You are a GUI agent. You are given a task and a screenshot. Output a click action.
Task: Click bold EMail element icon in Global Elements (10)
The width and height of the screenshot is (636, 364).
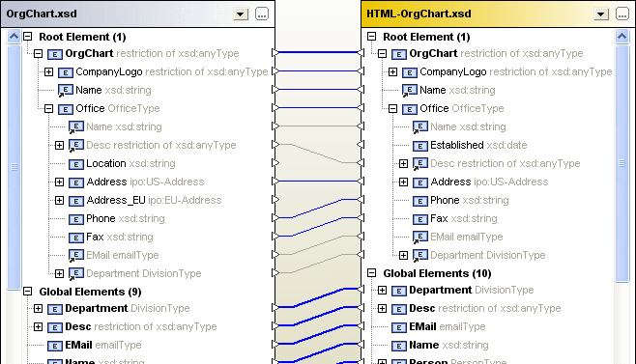(399, 327)
